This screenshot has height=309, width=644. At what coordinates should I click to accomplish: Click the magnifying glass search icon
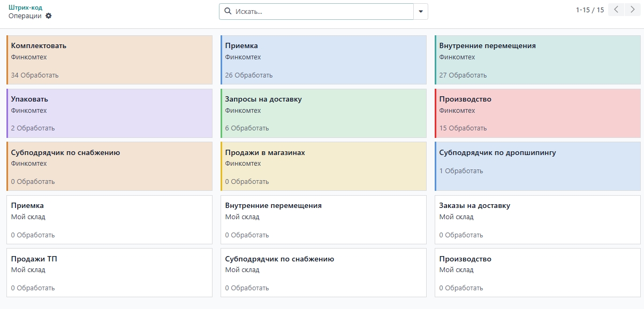(x=228, y=11)
